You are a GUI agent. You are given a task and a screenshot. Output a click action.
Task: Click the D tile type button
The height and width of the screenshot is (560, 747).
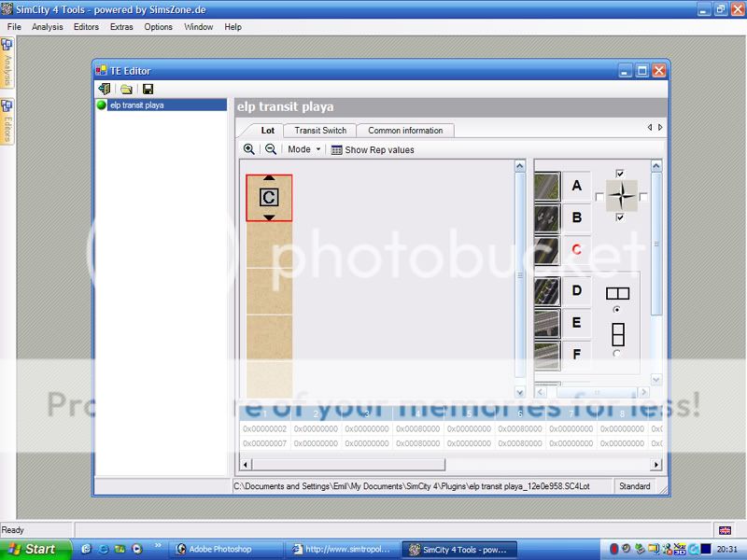coord(576,291)
